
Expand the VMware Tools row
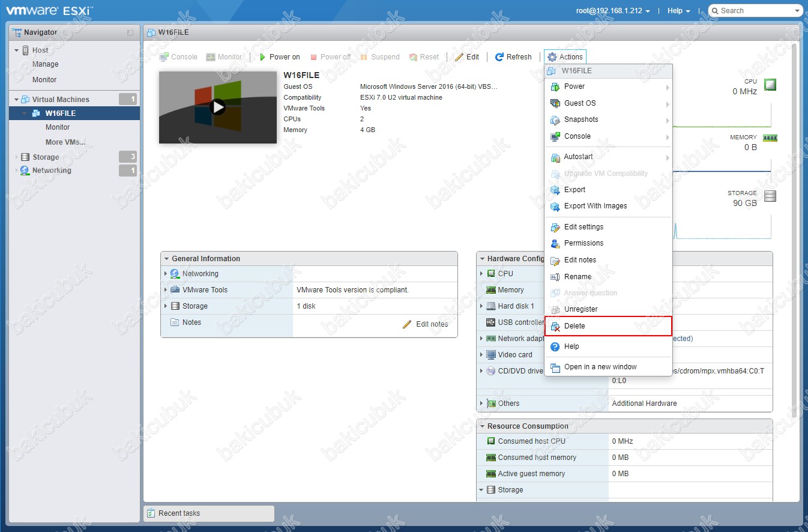[x=166, y=290]
